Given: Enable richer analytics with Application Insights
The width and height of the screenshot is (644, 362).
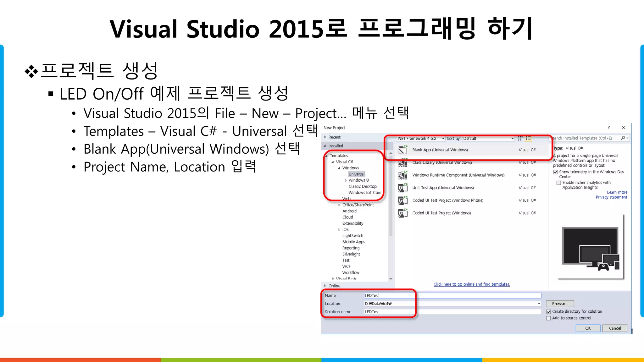Looking at the screenshot, I should click(x=559, y=183).
